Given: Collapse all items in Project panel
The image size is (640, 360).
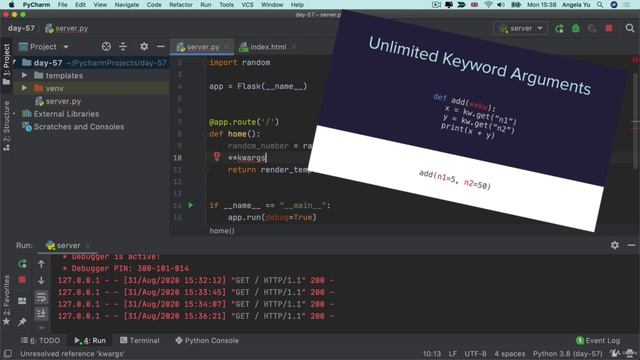Looking at the screenshot, I should 123,47.
